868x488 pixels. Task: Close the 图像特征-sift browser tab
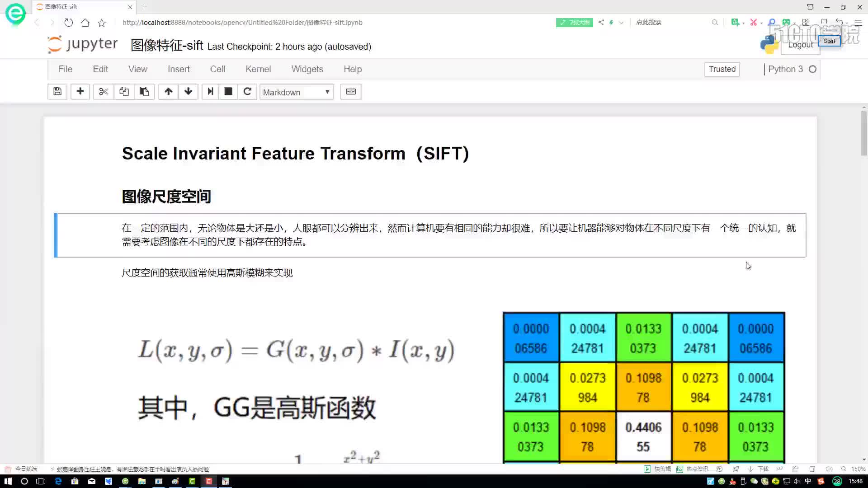pos(130,7)
